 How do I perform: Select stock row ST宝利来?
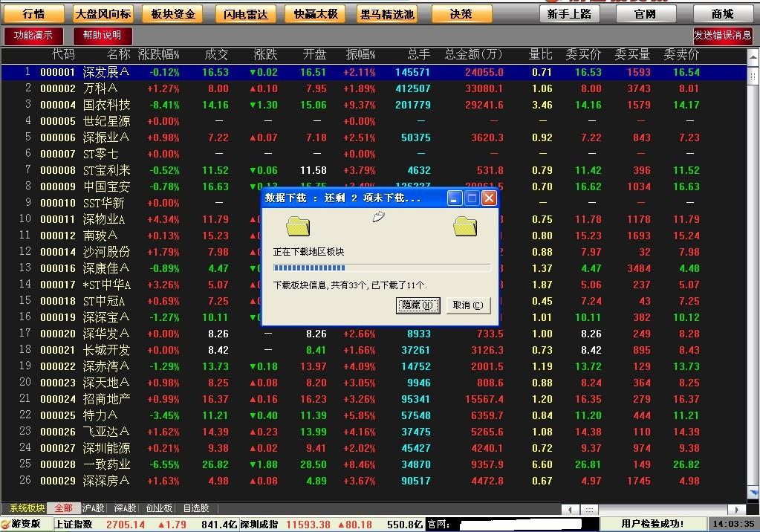[373, 170]
